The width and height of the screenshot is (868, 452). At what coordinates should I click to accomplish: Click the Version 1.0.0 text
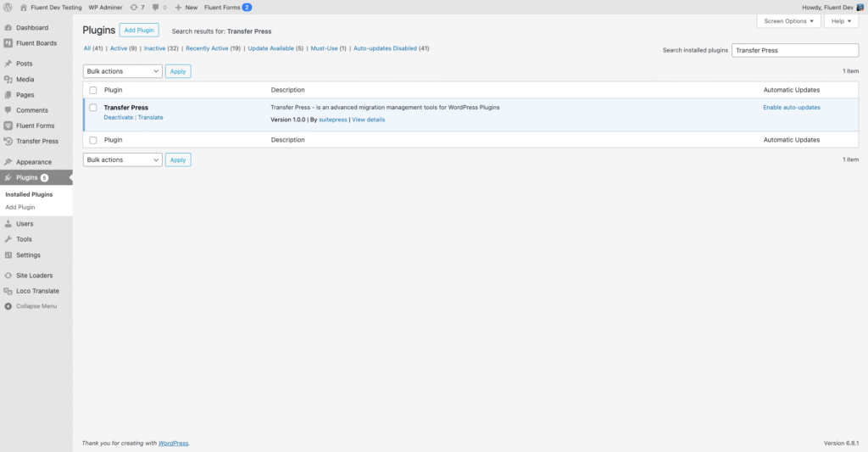click(288, 120)
